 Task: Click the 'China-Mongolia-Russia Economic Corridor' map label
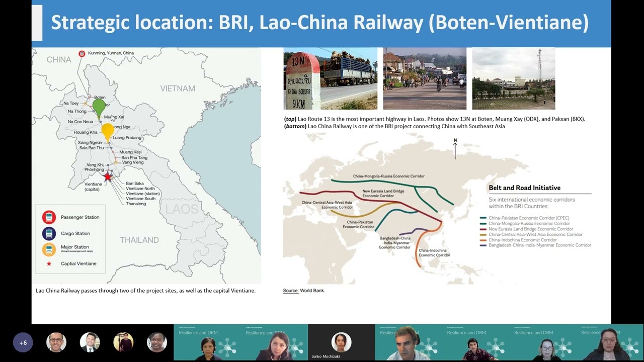pos(389,176)
